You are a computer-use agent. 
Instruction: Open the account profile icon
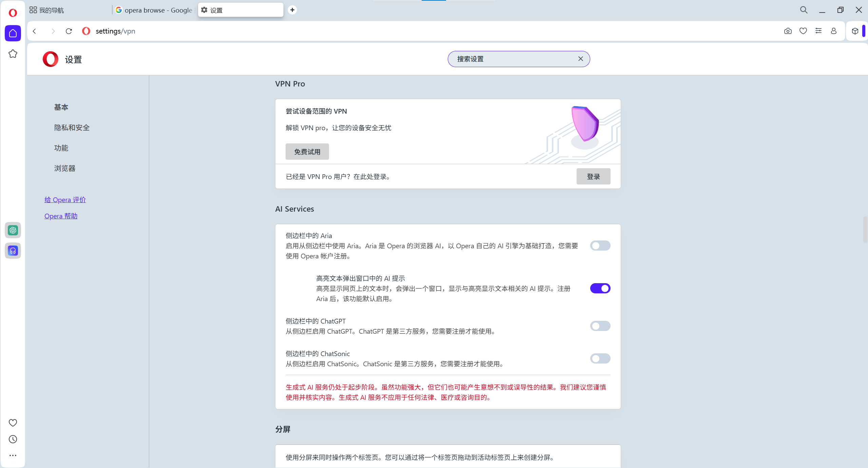833,31
